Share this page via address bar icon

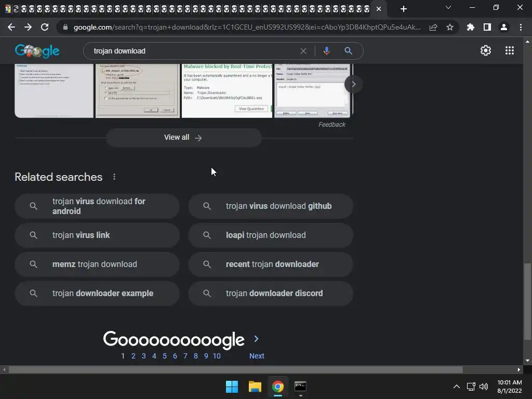pos(433,27)
